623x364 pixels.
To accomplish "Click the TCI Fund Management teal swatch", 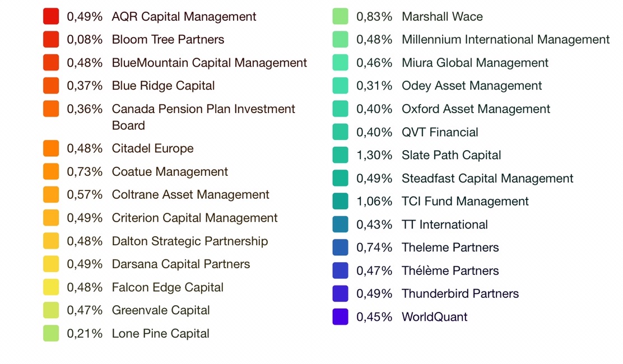I will pyautogui.click(x=340, y=202).
